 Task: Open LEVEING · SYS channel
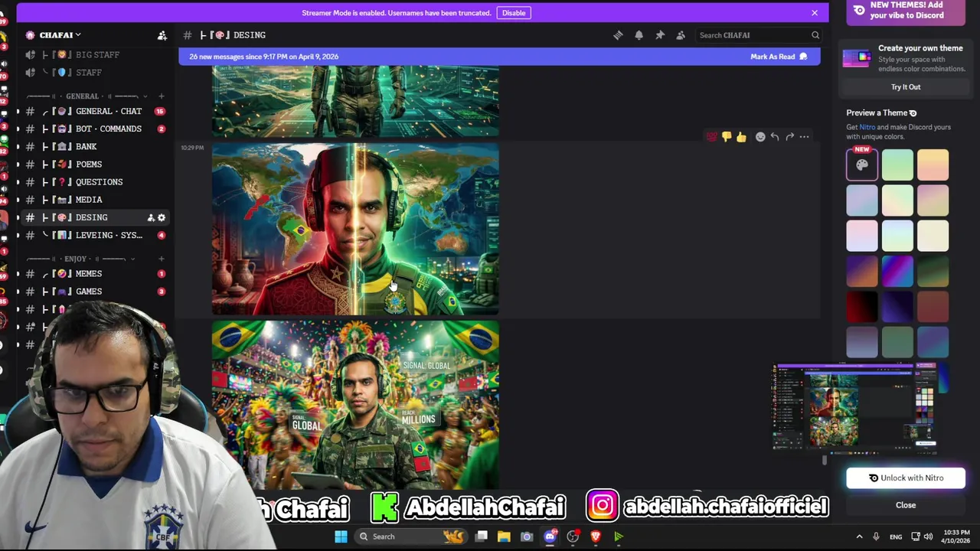[96, 235]
